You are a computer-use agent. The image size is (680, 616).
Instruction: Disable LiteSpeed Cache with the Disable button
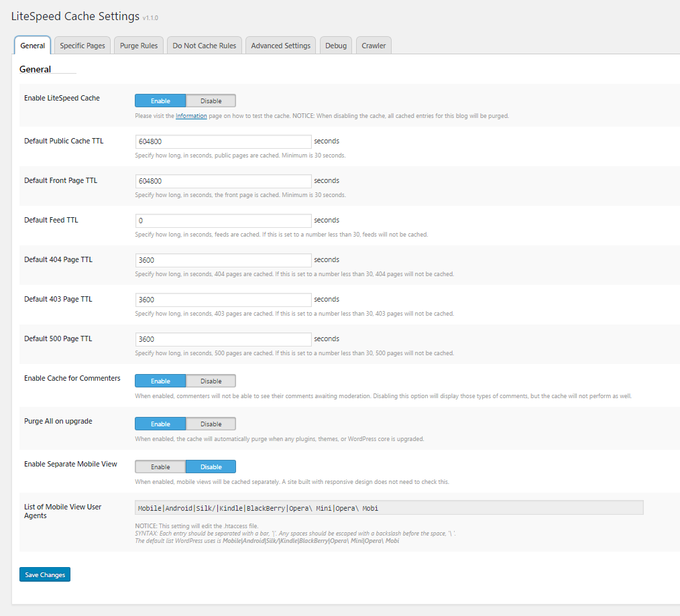pos(211,101)
